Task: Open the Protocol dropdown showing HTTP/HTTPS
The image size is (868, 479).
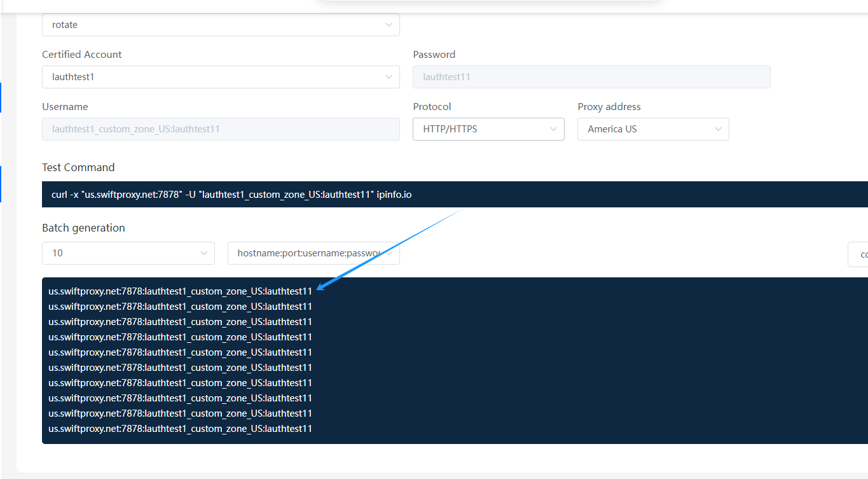Action: point(488,129)
